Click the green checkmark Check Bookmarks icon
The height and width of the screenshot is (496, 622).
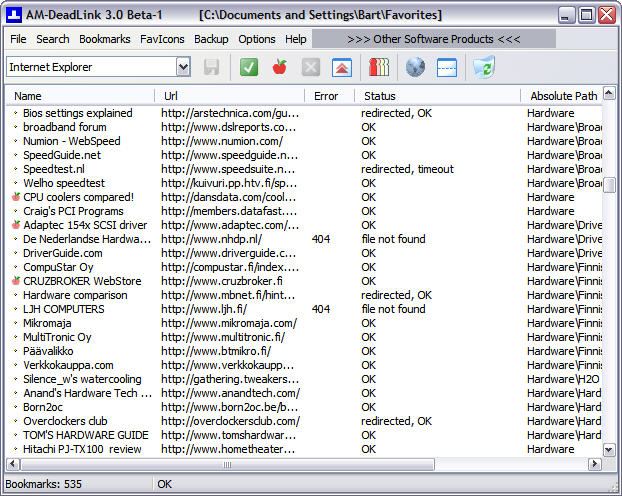click(249, 67)
